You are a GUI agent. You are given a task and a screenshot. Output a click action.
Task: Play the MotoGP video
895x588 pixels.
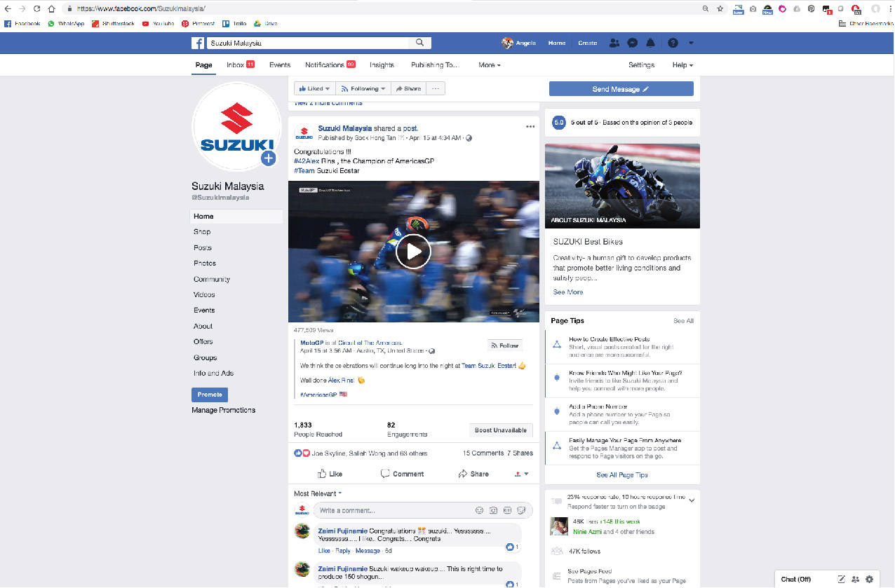pyautogui.click(x=413, y=252)
